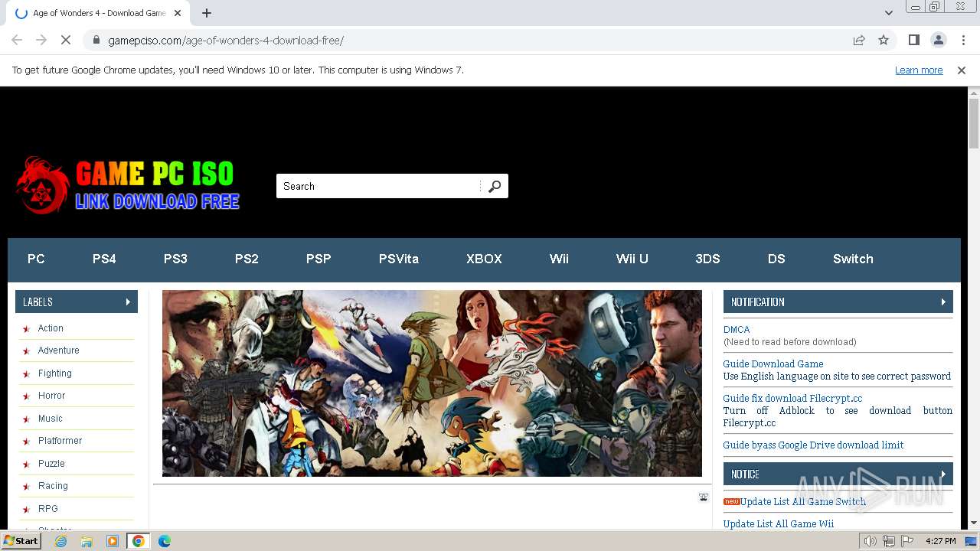This screenshot has width=980, height=551.
Task: Click the browser forward arrow
Action: [x=41, y=40]
